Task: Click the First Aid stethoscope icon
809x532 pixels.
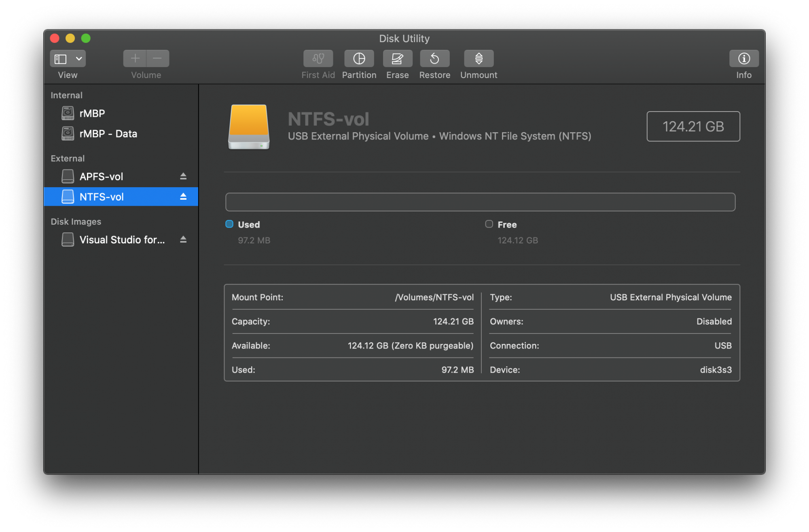Action: point(318,59)
